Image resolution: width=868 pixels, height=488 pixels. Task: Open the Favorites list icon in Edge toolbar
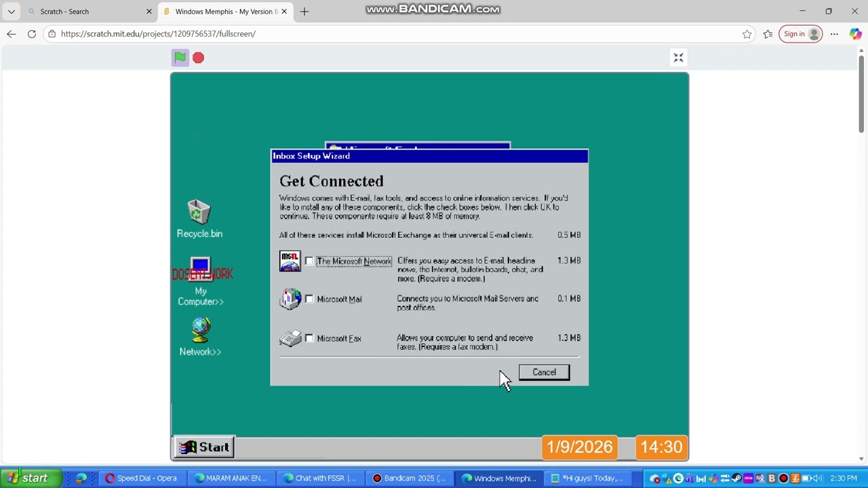[x=768, y=34]
